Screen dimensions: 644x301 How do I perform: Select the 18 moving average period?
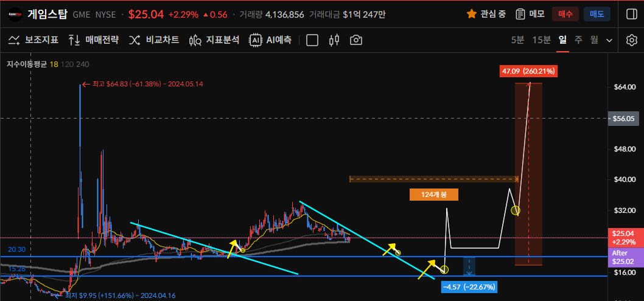pyautogui.click(x=54, y=64)
